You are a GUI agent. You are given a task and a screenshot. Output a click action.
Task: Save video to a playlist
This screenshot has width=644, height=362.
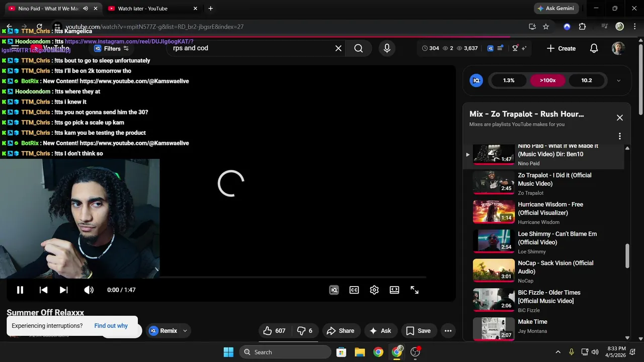coord(419,331)
